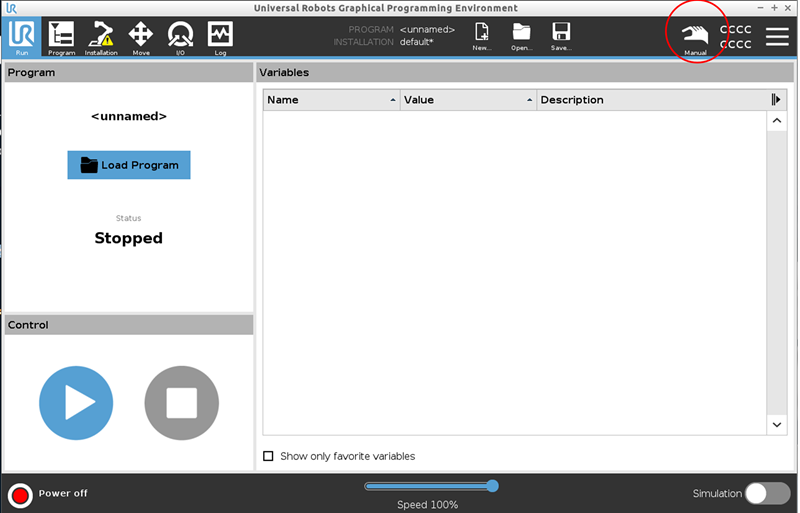Click the <unnamed> program name in header

[427, 30]
